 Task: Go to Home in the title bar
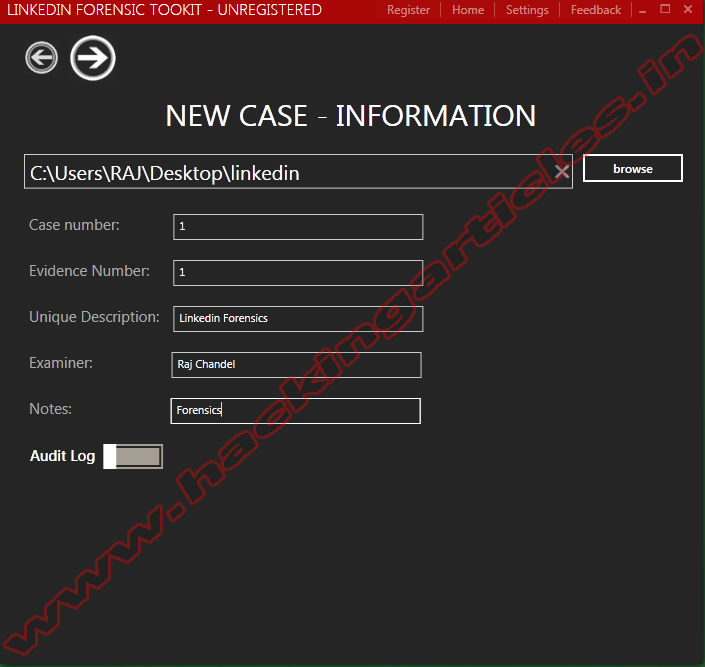click(x=468, y=10)
